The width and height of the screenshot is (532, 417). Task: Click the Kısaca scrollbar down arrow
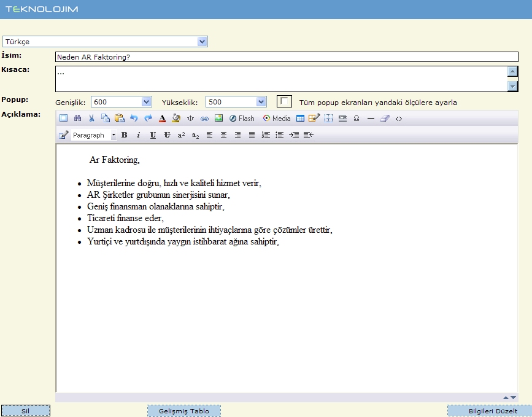pos(512,86)
